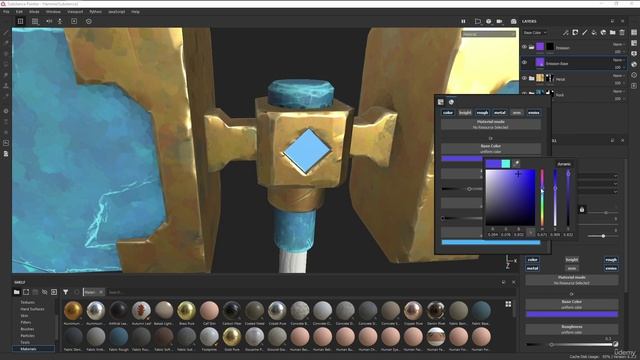This screenshot has width=640, height=360.
Task: Open the second dropdown in Properties panel
Action: [x=598, y=184]
